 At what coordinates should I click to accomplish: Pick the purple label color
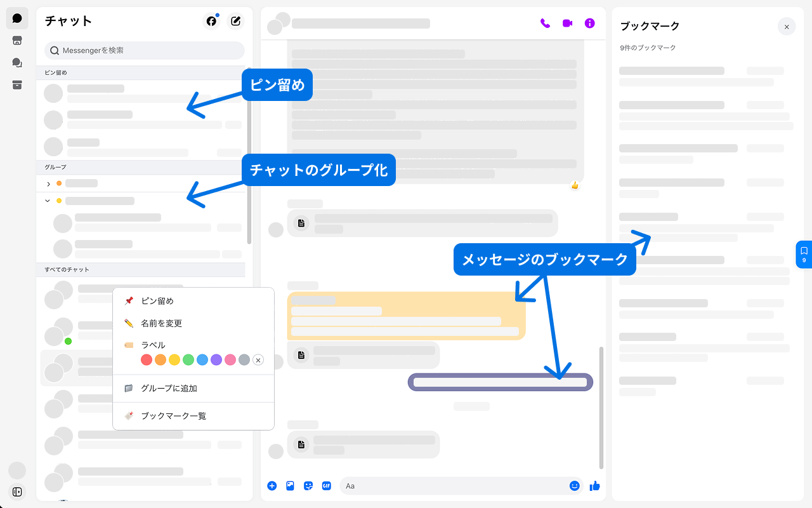216,360
